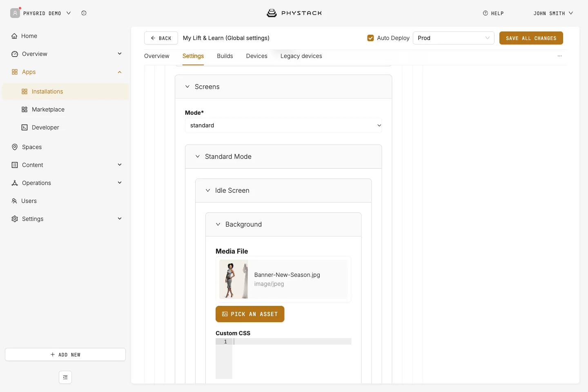Image resolution: width=588 pixels, height=392 pixels.
Task: Click the Phygrid Demo tenant avatar
Action: [x=15, y=13]
